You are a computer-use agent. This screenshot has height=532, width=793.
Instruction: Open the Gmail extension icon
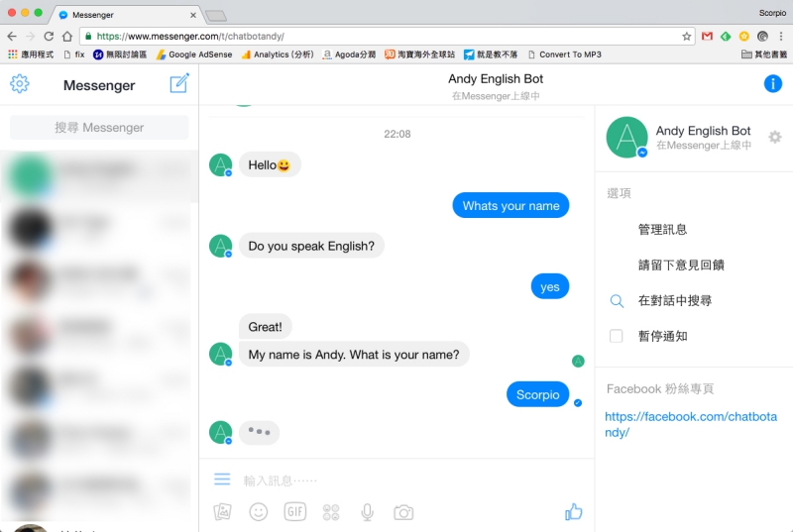[x=707, y=37]
